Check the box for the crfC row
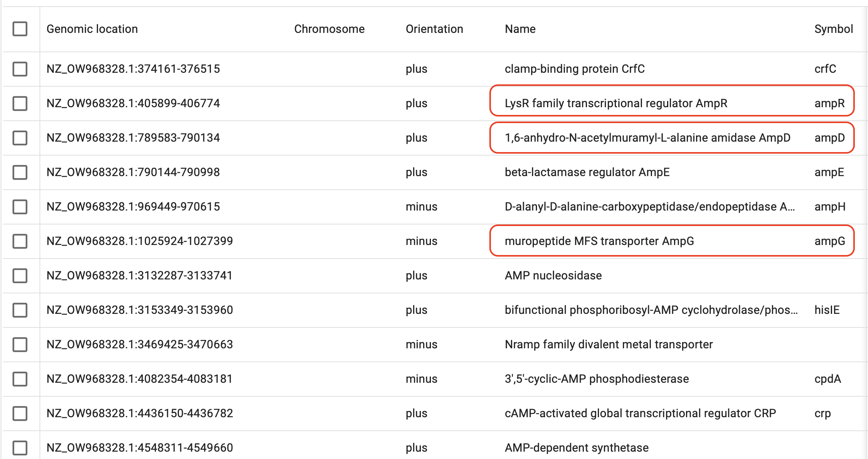The height and width of the screenshot is (459, 868). pyautogui.click(x=20, y=69)
